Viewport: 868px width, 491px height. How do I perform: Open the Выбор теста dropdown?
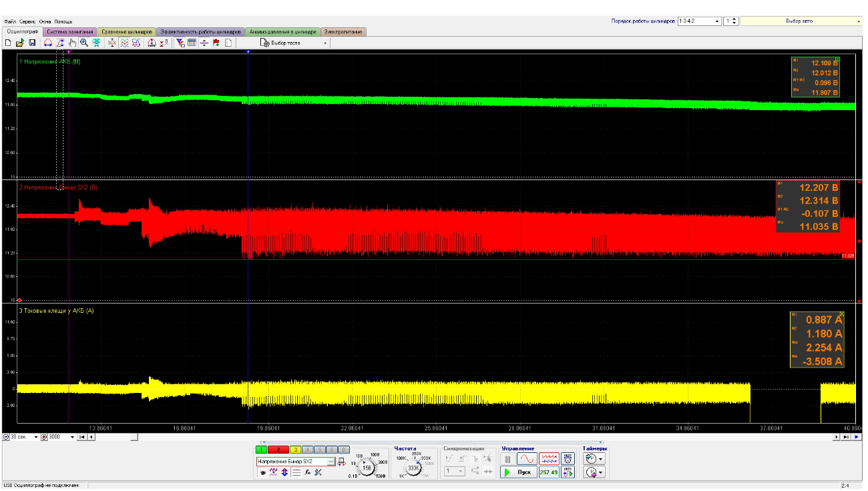pyautogui.click(x=294, y=43)
